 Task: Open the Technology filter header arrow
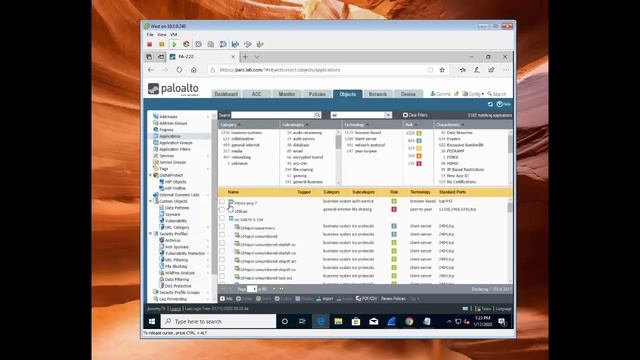click(x=367, y=125)
